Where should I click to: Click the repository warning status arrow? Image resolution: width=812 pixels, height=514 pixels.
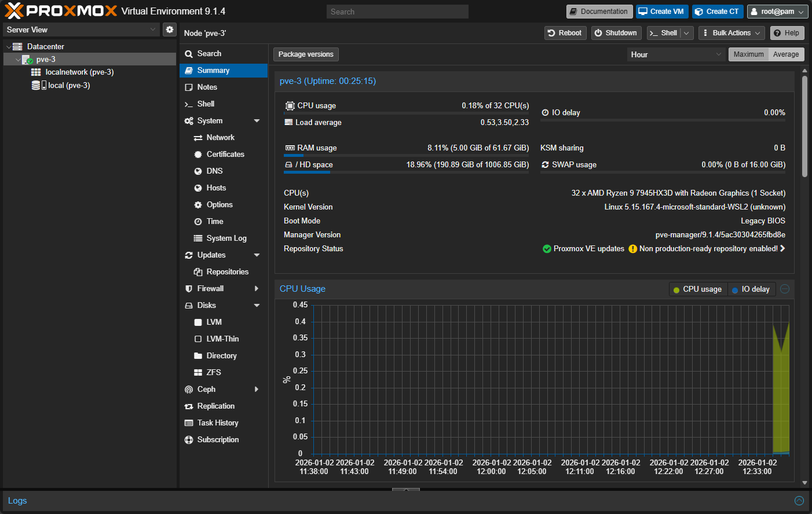[782, 248]
